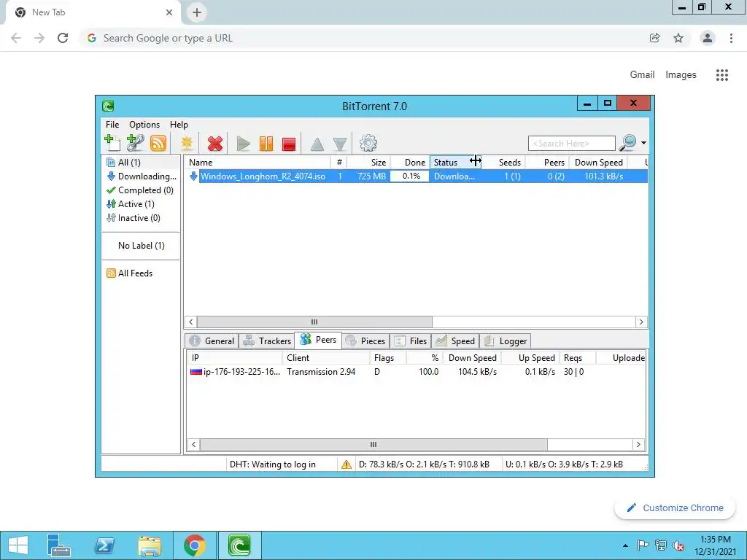
Task: Click peers list scrollbar right arrow
Action: click(x=638, y=444)
